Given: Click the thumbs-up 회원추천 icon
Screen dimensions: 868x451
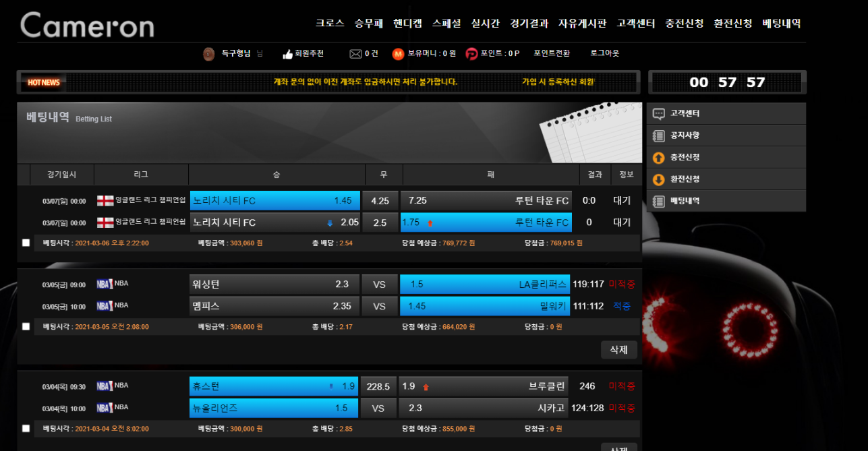Looking at the screenshot, I should pyautogui.click(x=288, y=54).
